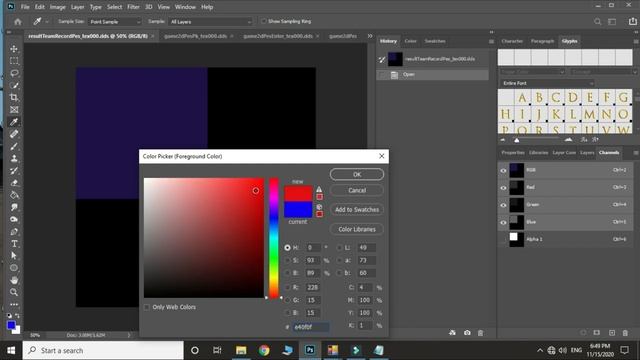
Task: Open the History panel flyout menu
Action: pyautogui.click(x=491, y=42)
